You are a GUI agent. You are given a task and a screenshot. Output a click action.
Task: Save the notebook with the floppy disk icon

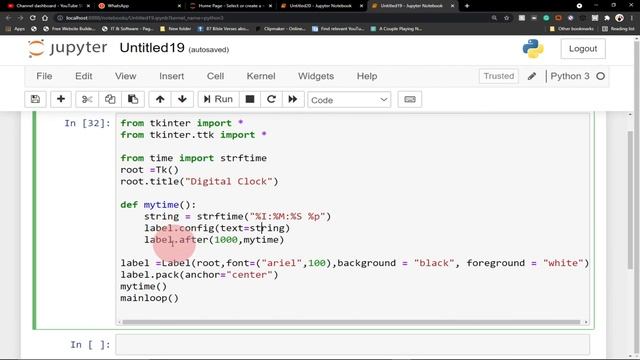pos(36,99)
